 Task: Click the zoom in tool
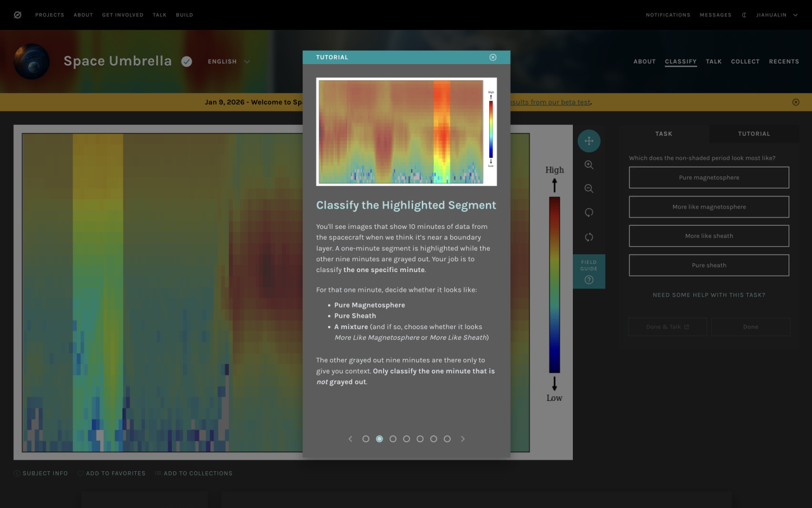click(589, 165)
